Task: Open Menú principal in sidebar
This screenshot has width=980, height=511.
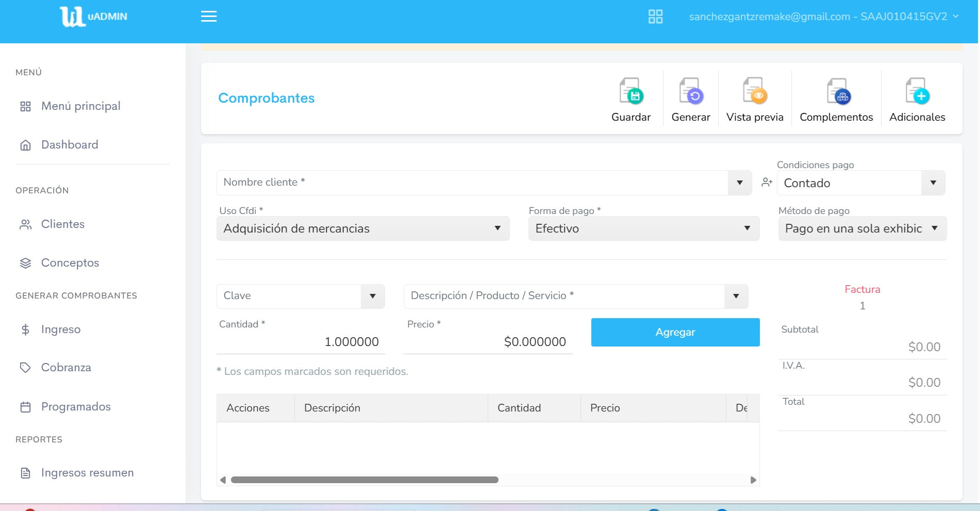Action: pyautogui.click(x=81, y=106)
